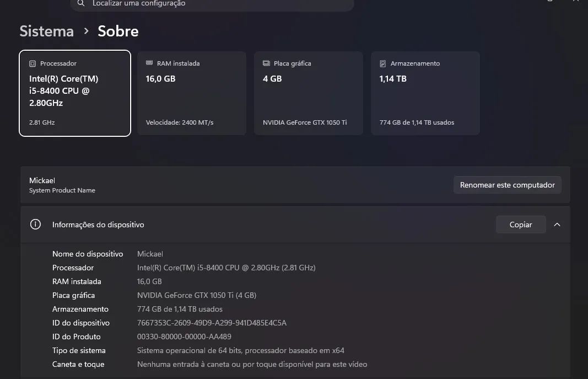
Task: Go back to Sistema in breadcrumb
Action: click(47, 31)
